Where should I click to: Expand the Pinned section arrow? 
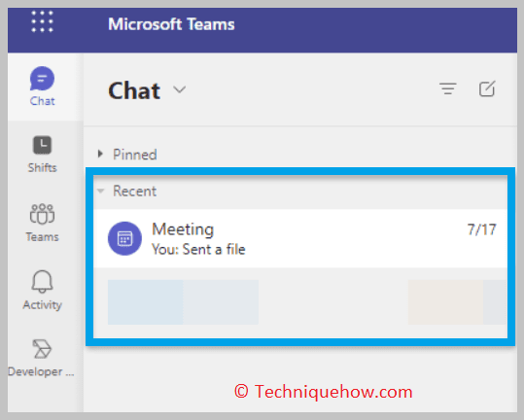tap(100, 154)
